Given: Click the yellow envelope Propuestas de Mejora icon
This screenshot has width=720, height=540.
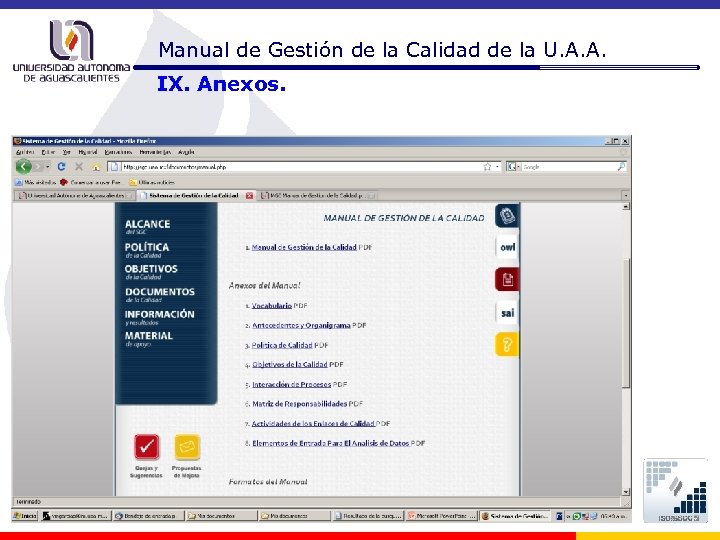Looking at the screenshot, I should click(187, 447).
